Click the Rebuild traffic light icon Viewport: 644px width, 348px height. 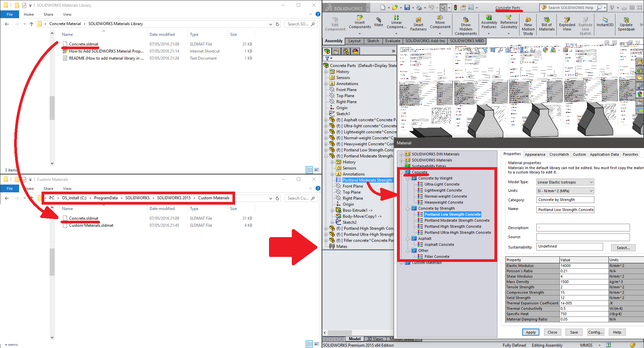pos(455,7)
